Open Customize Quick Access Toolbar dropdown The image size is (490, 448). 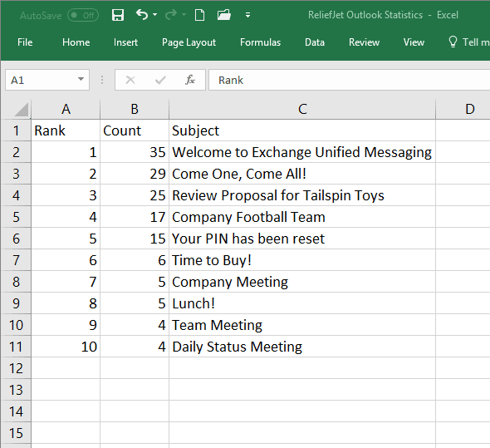tap(247, 15)
